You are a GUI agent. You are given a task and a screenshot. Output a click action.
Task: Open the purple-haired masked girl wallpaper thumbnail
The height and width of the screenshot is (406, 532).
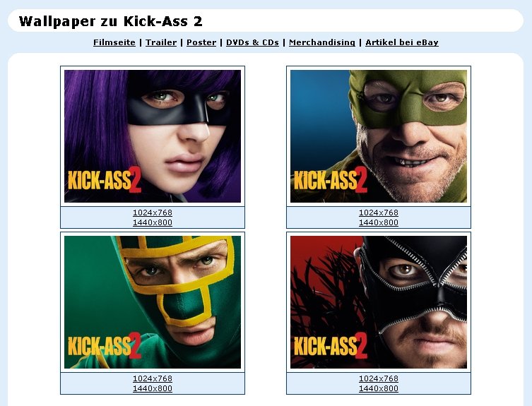[153, 136]
